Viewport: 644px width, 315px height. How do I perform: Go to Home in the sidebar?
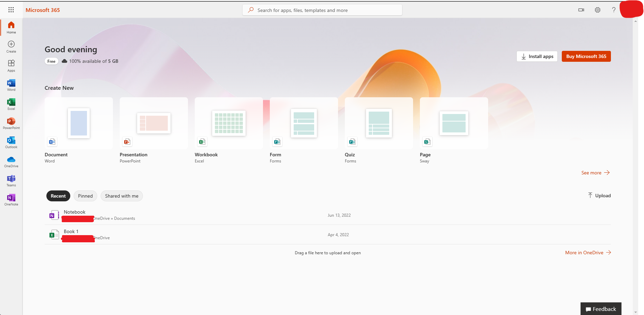click(11, 27)
